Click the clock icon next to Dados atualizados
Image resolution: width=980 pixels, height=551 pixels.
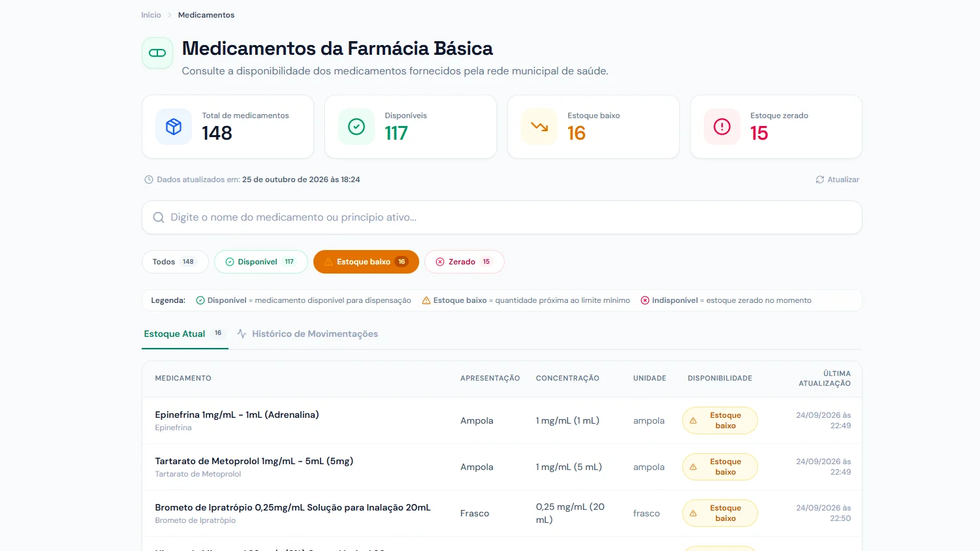click(x=149, y=180)
